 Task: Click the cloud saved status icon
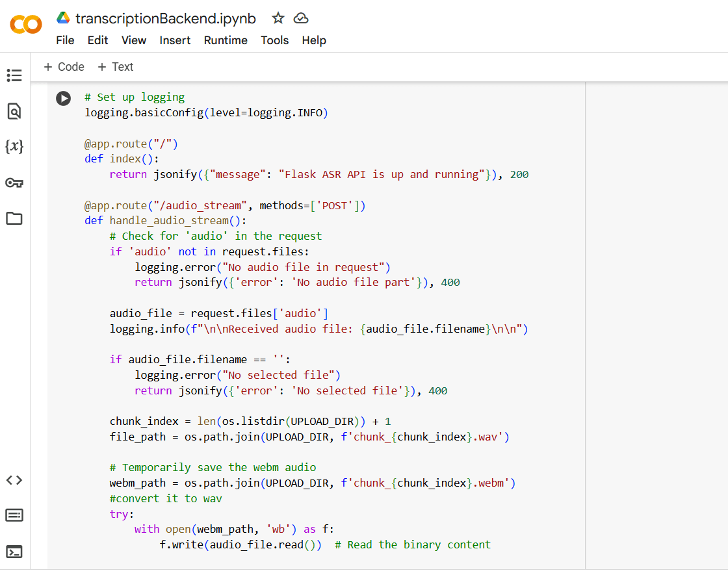click(301, 18)
